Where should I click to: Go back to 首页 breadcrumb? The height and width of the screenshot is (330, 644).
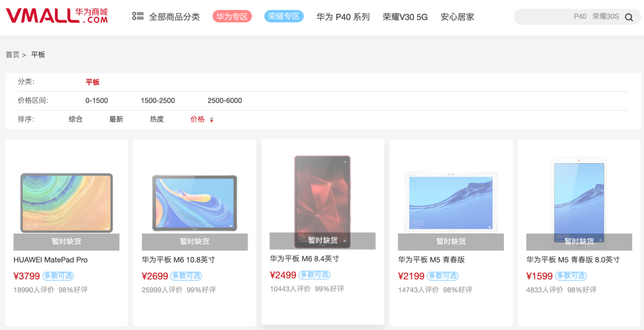[x=13, y=55]
